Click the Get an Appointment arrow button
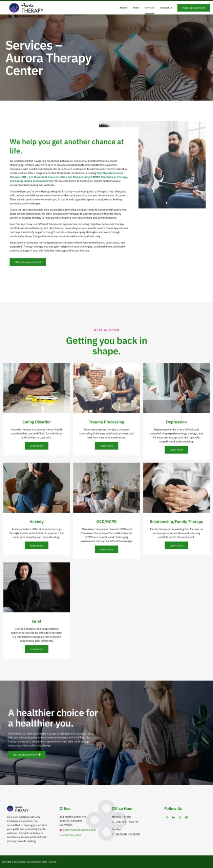The width and height of the screenshot is (213, 868). (x=27, y=754)
